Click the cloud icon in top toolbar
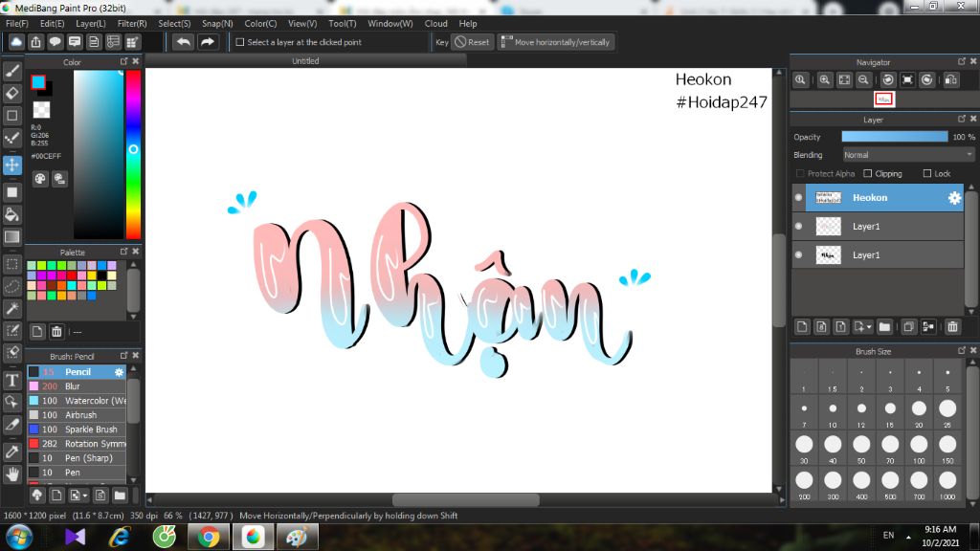 pyautogui.click(x=16, y=42)
